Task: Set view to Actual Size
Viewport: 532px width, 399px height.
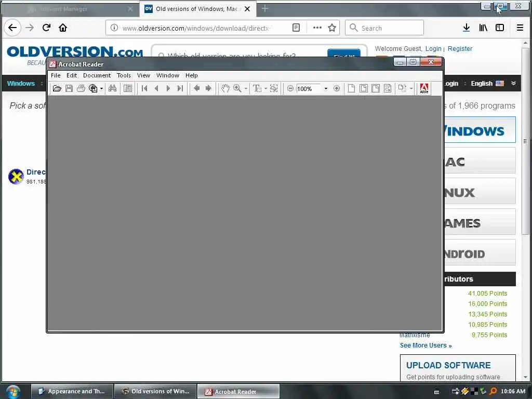Action: pos(352,88)
